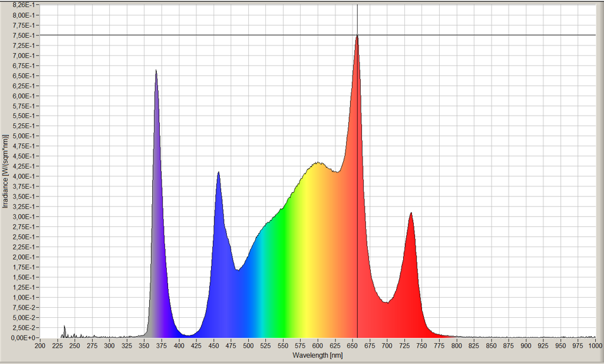
Task: Click the yellow-orange hump top near 600 nm
Action: 318,163
